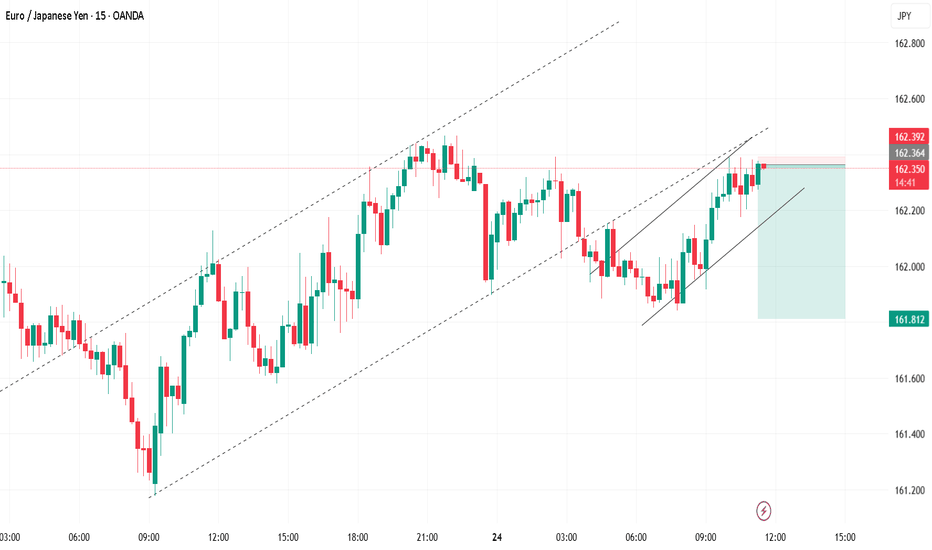Click the 161.200 price axis label
932x550 pixels.
[910, 491]
